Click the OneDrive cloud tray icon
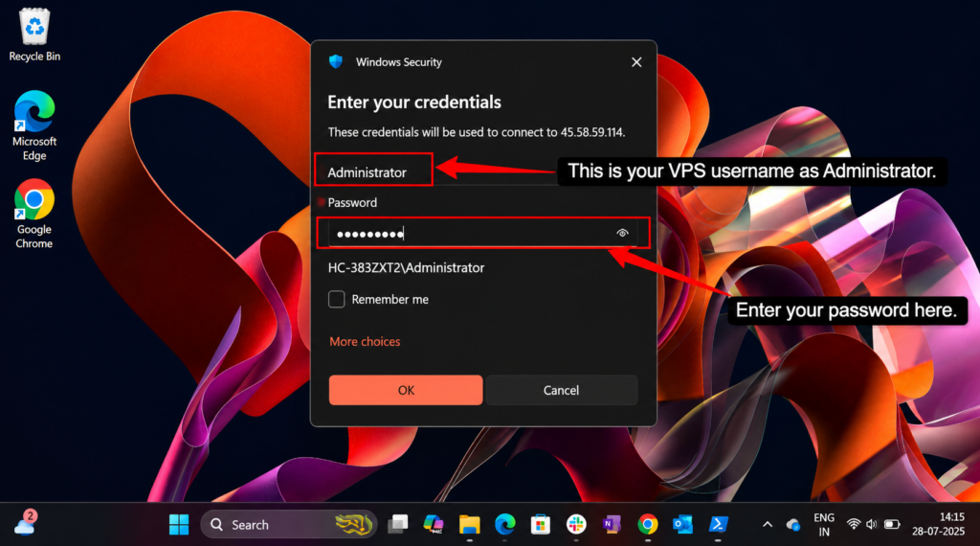Image resolution: width=980 pixels, height=546 pixels. pos(793,525)
